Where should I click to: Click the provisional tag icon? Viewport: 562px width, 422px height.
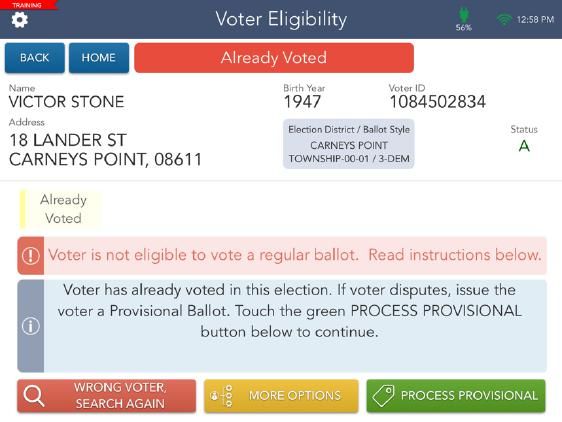(384, 396)
